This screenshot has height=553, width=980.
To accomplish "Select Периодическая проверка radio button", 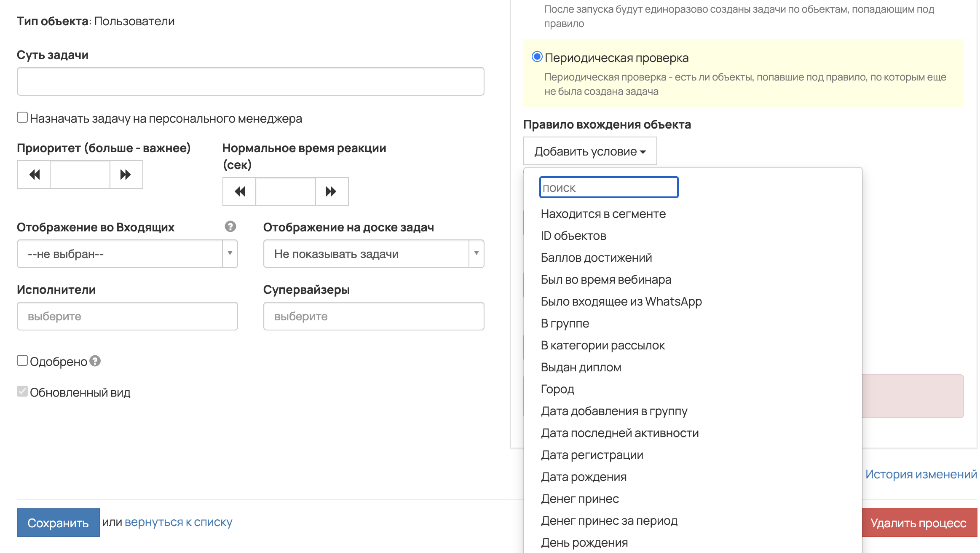I will 537,57.
